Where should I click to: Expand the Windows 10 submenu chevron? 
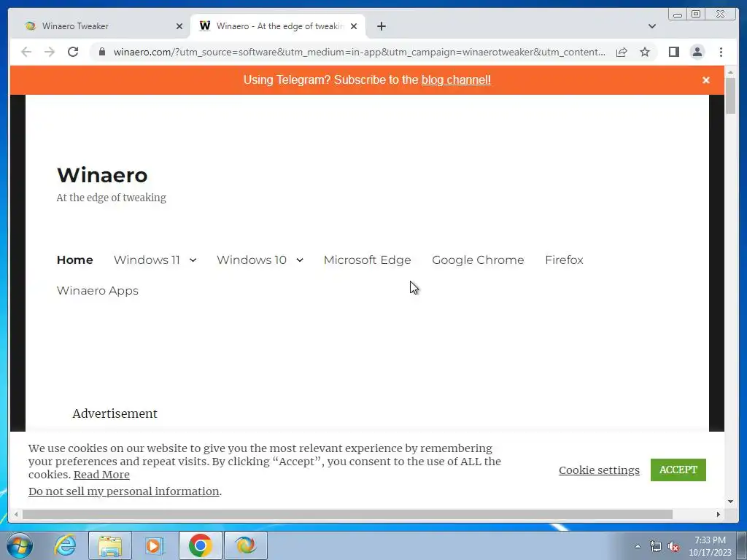(300, 260)
